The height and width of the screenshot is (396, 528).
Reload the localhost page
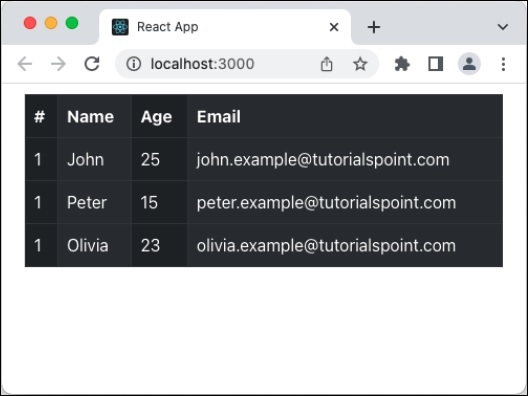click(x=92, y=64)
